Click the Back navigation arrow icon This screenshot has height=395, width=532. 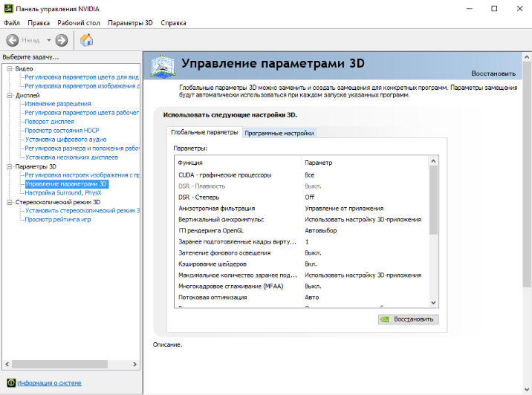(13, 40)
